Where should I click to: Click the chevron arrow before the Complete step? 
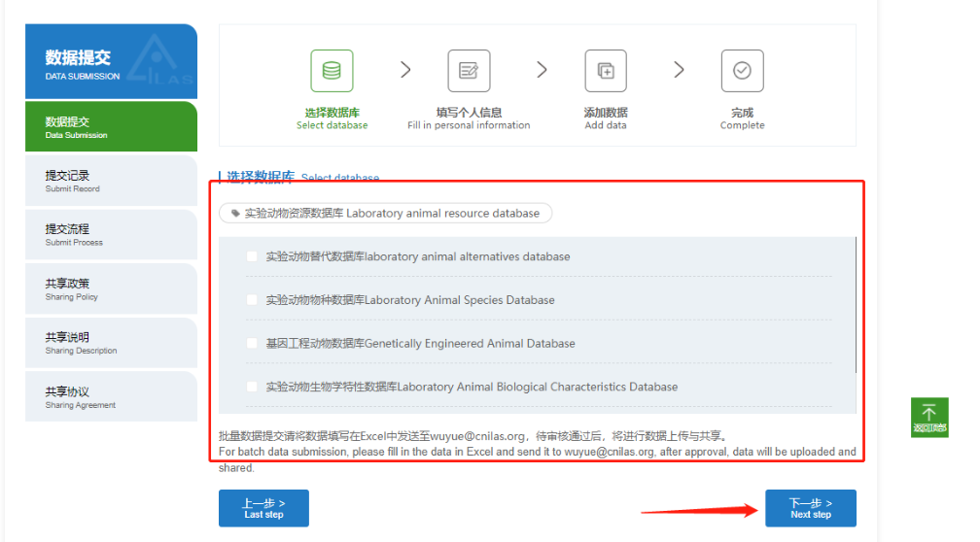click(679, 70)
